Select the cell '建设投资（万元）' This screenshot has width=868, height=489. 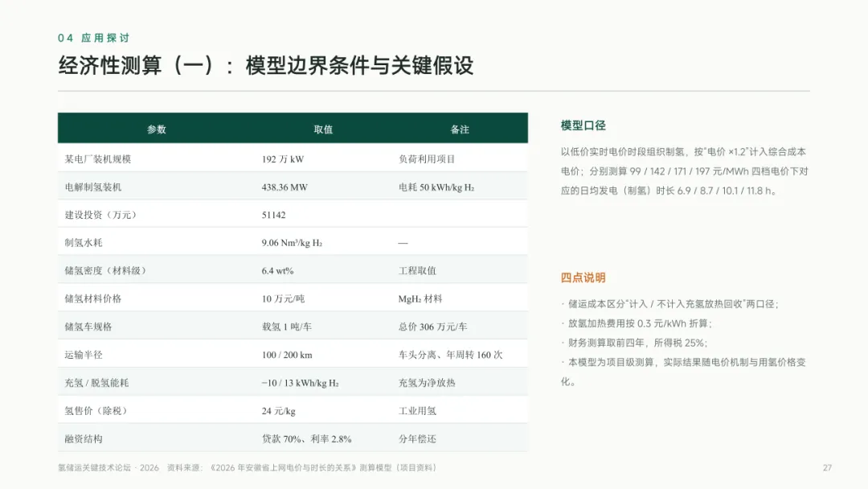pyautogui.click(x=100, y=215)
